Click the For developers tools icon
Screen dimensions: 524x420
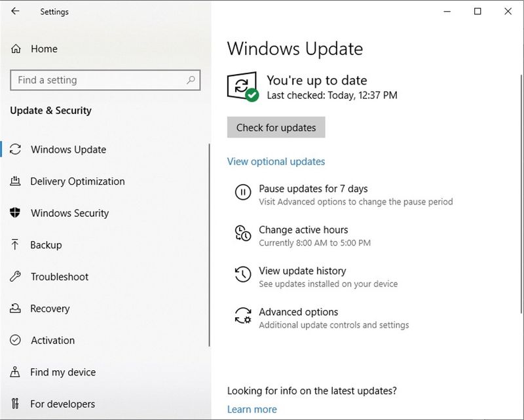15,404
